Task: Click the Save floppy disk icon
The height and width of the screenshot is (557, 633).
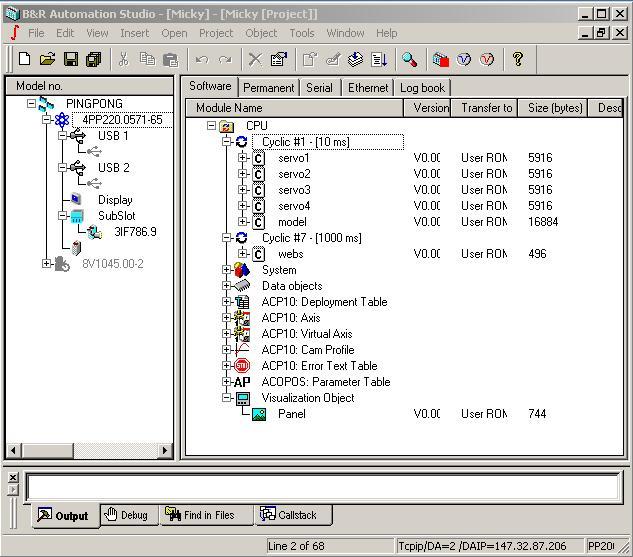Action: pyautogui.click(x=71, y=59)
